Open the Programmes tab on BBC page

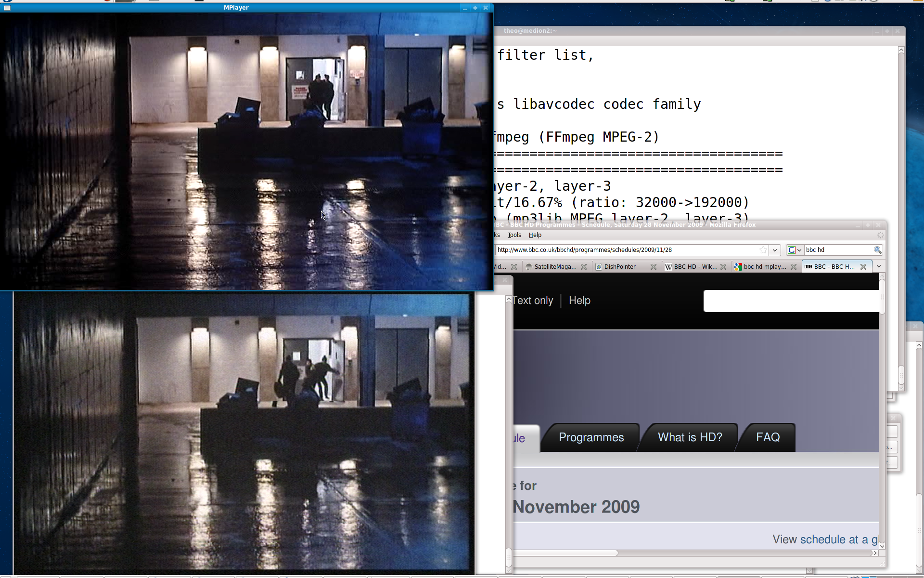[x=591, y=437]
